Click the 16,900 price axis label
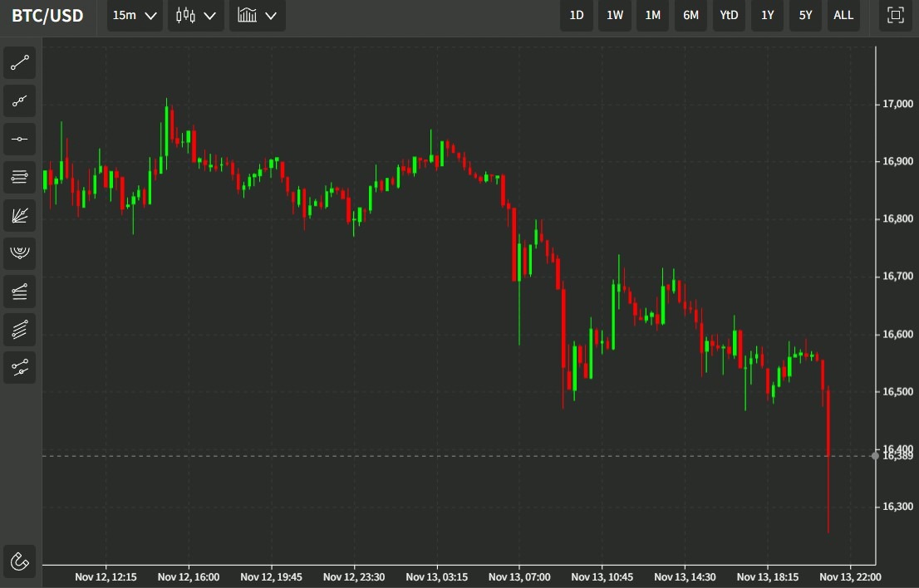 click(x=897, y=161)
